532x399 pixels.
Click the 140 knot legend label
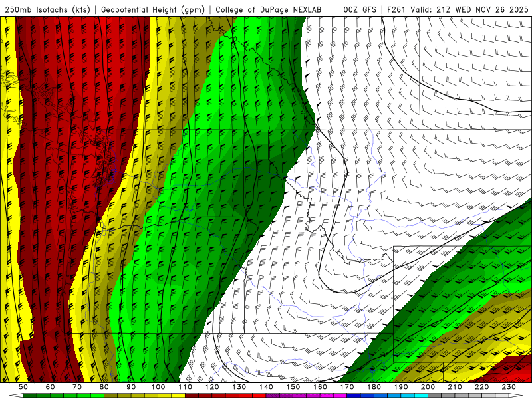266,387
